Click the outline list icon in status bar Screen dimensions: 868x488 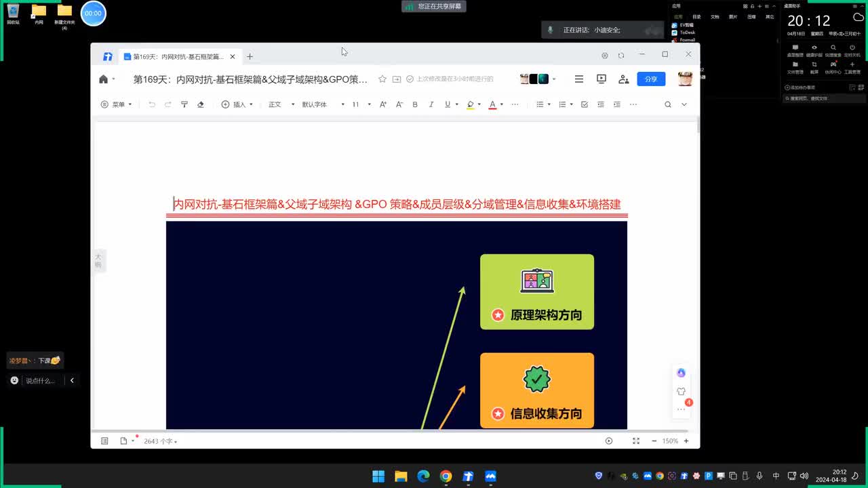tap(104, 441)
